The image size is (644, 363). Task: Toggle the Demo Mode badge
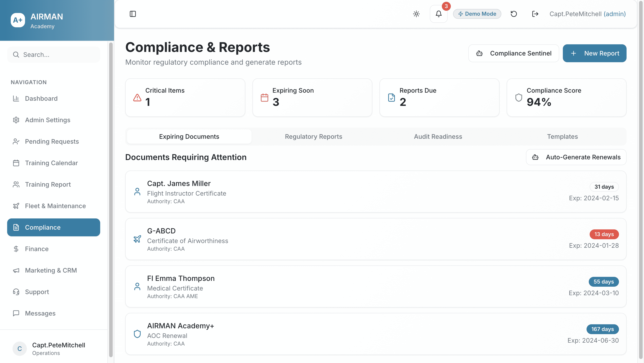[x=477, y=14]
